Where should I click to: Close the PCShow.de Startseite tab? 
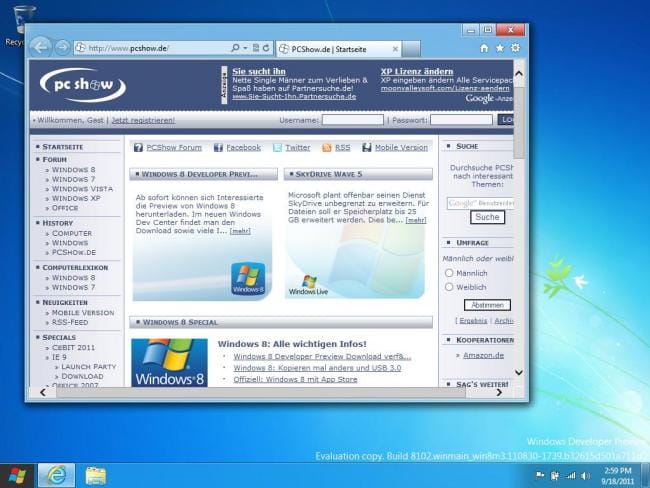click(x=395, y=49)
